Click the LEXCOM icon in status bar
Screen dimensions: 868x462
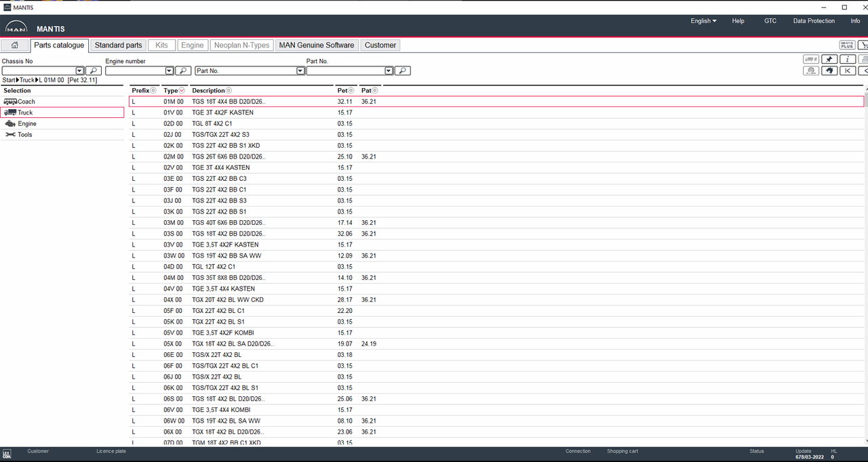pyautogui.click(x=7, y=454)
